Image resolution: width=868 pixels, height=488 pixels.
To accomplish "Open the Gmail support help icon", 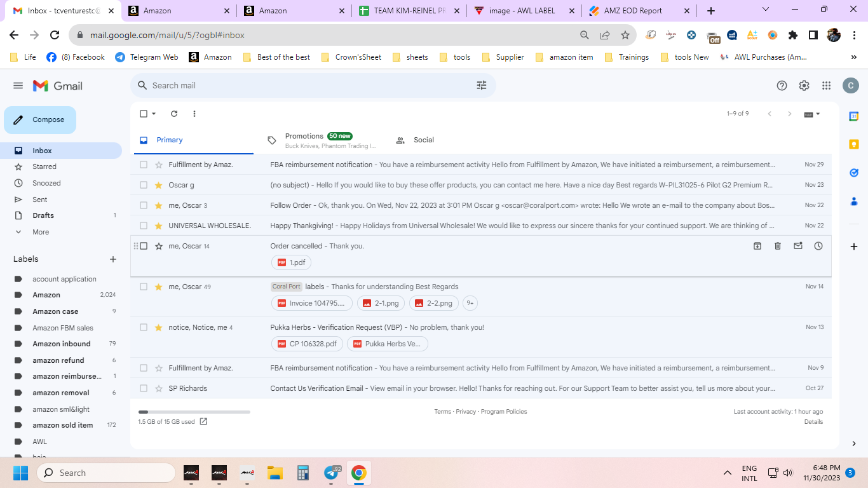I will tap(782, 86).
